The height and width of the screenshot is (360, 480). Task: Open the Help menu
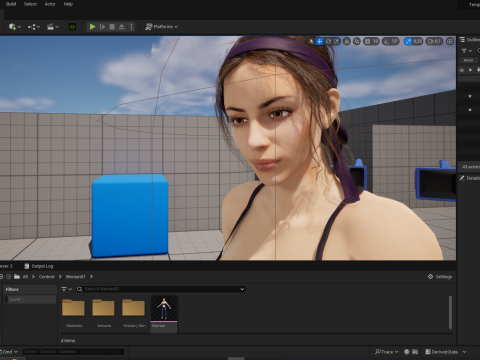[68, 4]
